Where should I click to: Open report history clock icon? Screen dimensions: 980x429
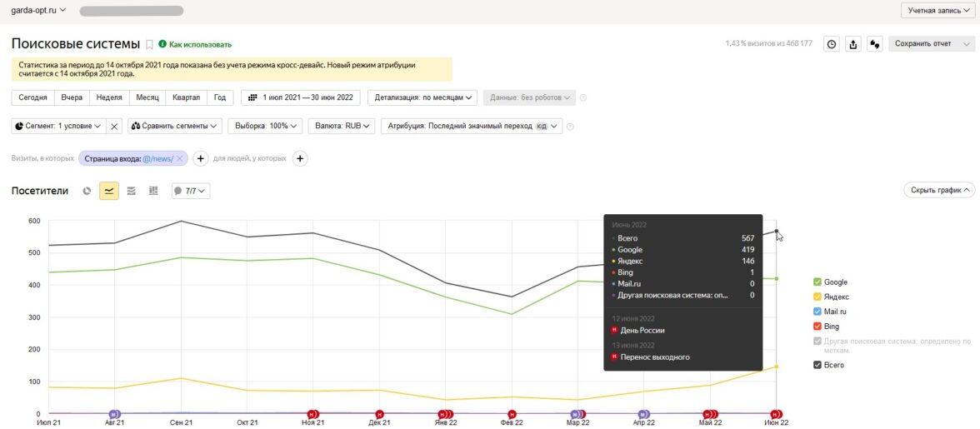[831, 44]
